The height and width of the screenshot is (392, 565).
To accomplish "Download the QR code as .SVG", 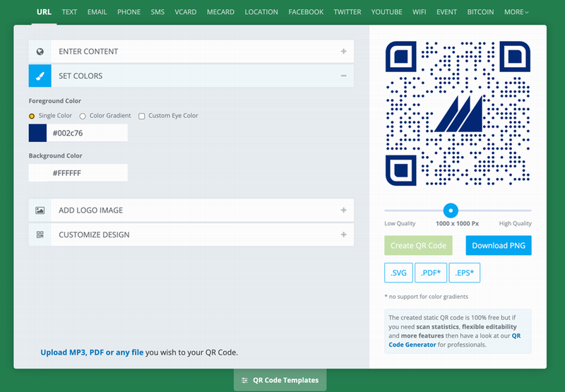I will 398,273.
